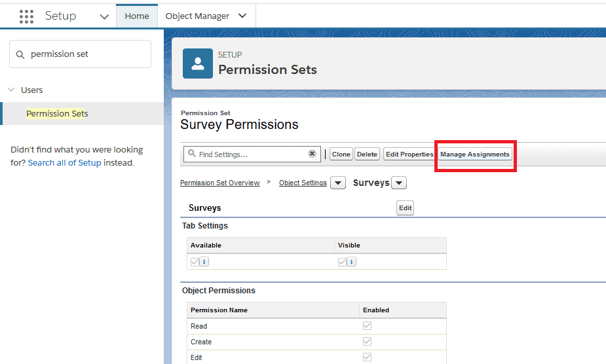Image resolution: width=606 pixels, height=364 pixels.
Task: Click the Edit button next to Surveys
Action: click(405, 208)
